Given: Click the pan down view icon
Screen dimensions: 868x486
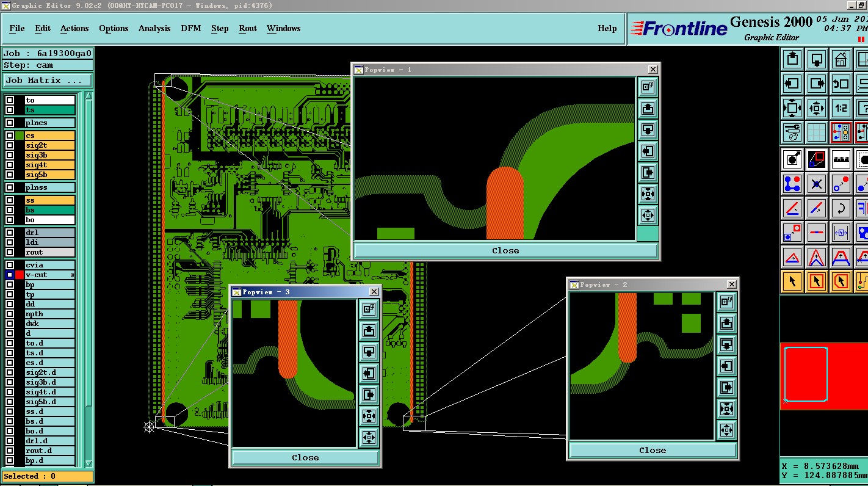Looking at the screenshot, I should [817, 59].
